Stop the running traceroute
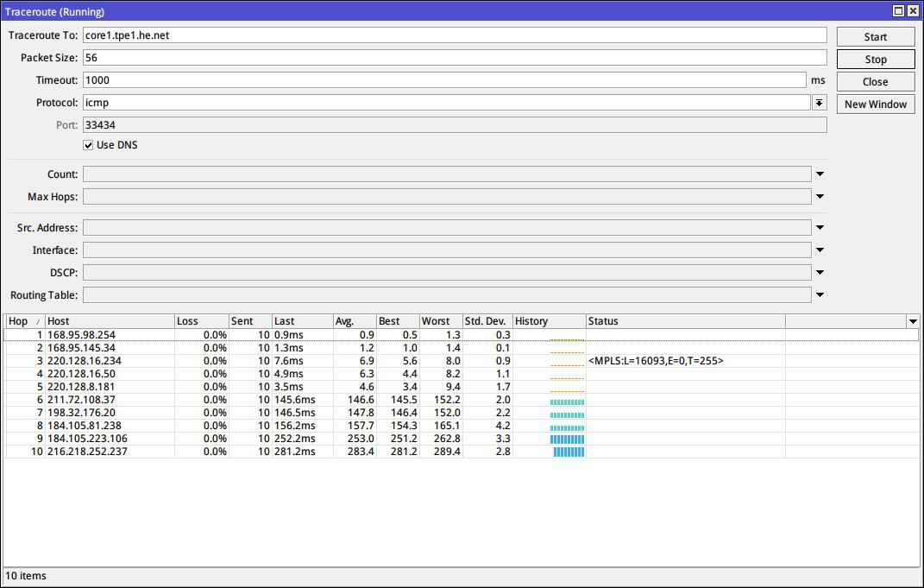Viewport: 924px width, 588px height. click(875, 60)
